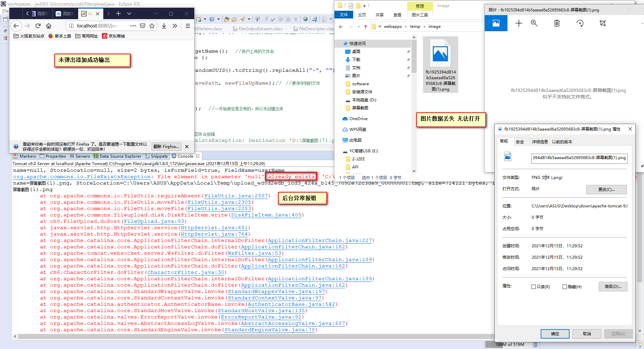Screen dimensions: 644x349
Task: Add the photo to an album with the plus icon
Action: (519, 23)
